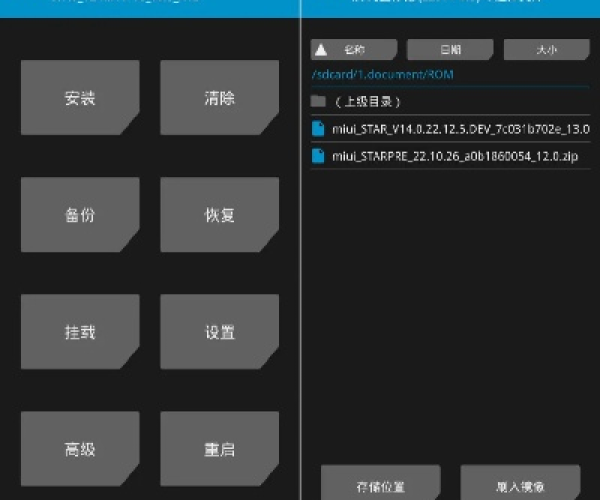Sort files by 大小 (Size)

click(546, 49)
